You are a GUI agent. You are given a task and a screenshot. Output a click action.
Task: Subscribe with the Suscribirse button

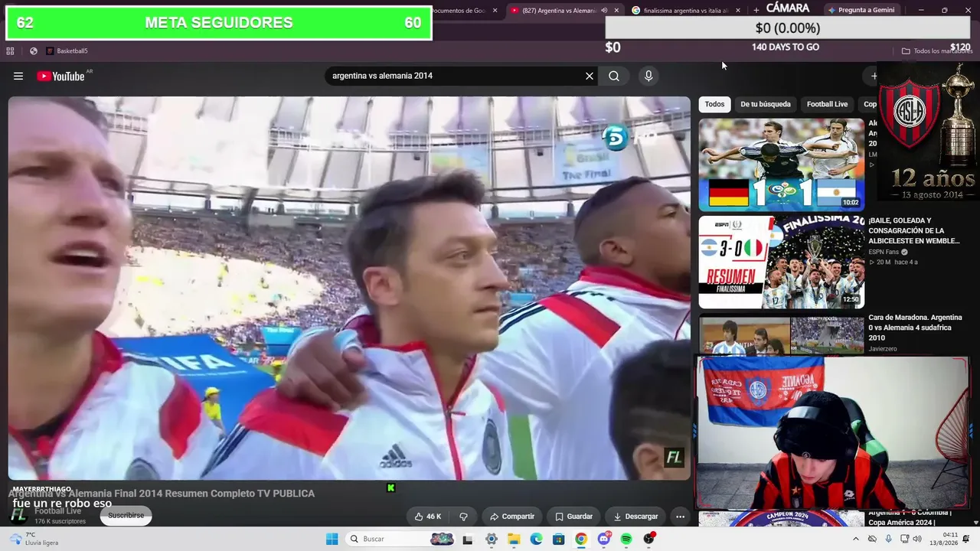tap(126, 516)
